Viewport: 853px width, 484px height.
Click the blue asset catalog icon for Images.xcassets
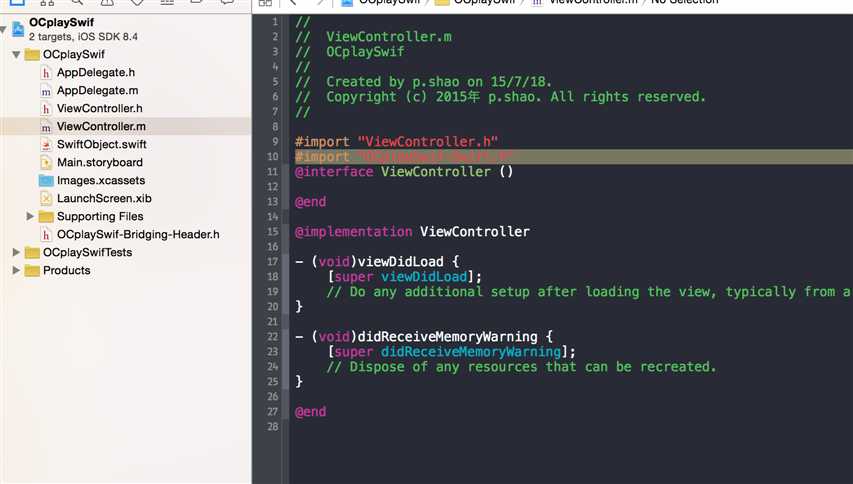tap(46, 180)
